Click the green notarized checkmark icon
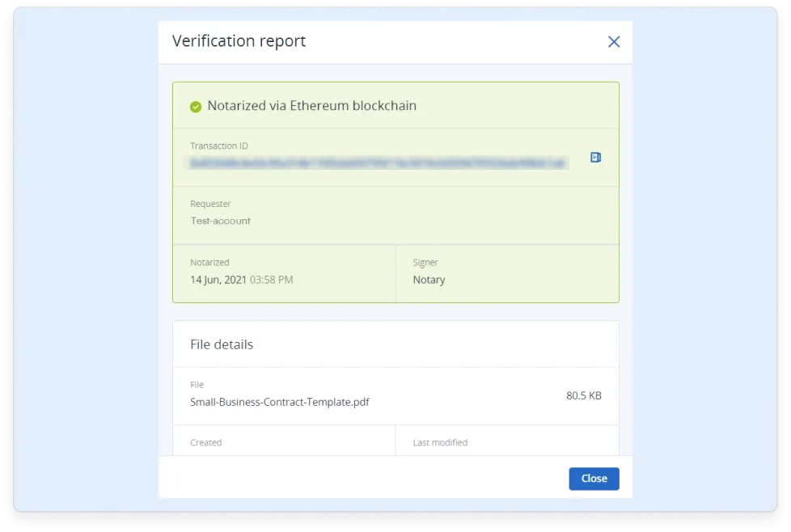The height and width of the screenshot is (532, 791). tap(194, 105)
